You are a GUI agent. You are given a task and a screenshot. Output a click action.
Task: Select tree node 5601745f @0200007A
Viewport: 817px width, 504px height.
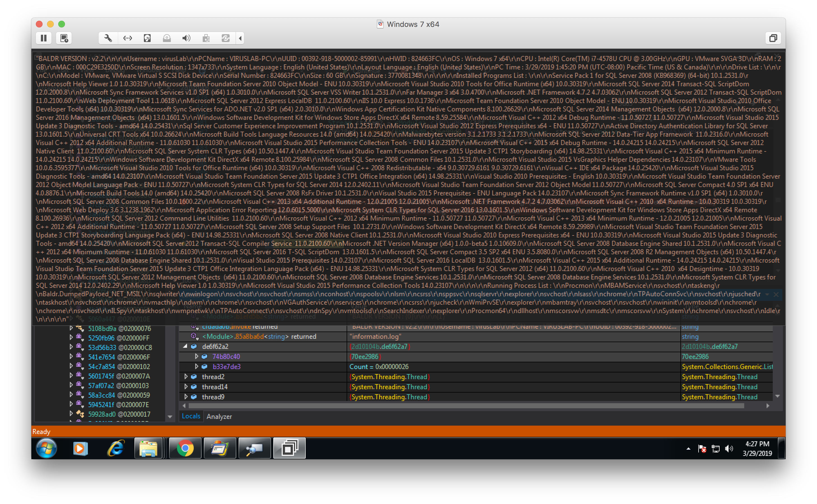pyautogui.click(x=119, y=376)
